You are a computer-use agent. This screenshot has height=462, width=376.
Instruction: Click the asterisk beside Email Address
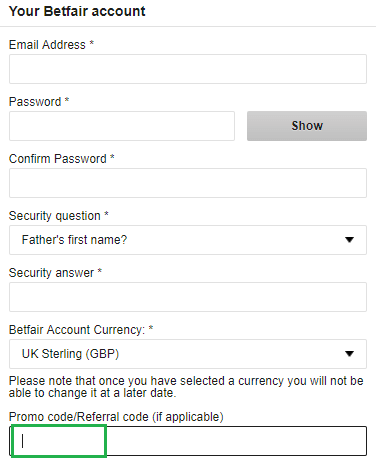[92, 43]
